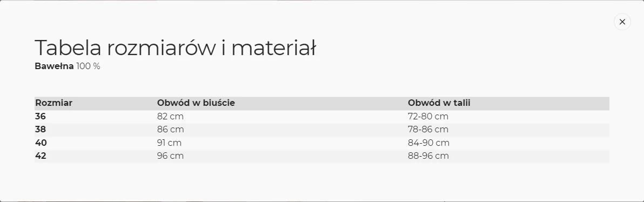Viewport: 644px width, 202px height.
Task: Select the size 40 row label
Action: click(x=41, y=143)
